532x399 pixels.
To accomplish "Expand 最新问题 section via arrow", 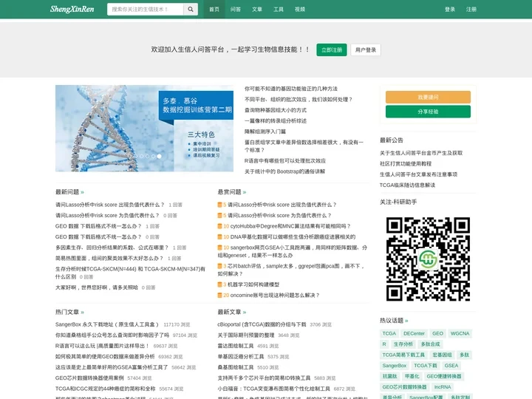I will click(82, 192).
